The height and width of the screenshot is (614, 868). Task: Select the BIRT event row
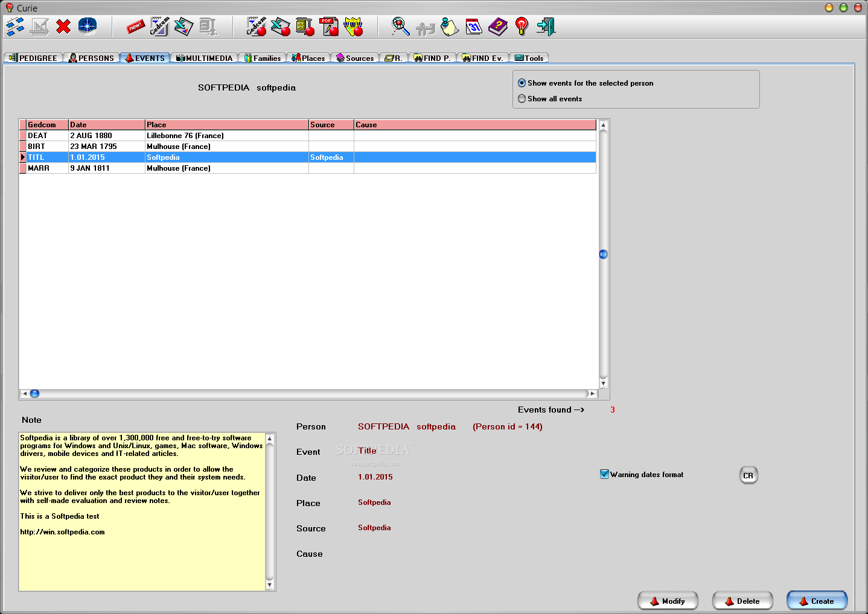tap(308, 147)
